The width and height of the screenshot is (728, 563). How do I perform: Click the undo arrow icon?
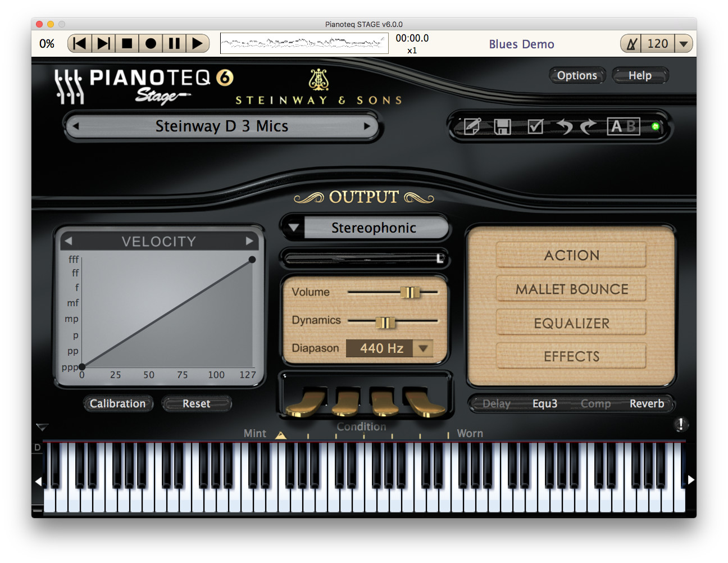coord(564,126)
